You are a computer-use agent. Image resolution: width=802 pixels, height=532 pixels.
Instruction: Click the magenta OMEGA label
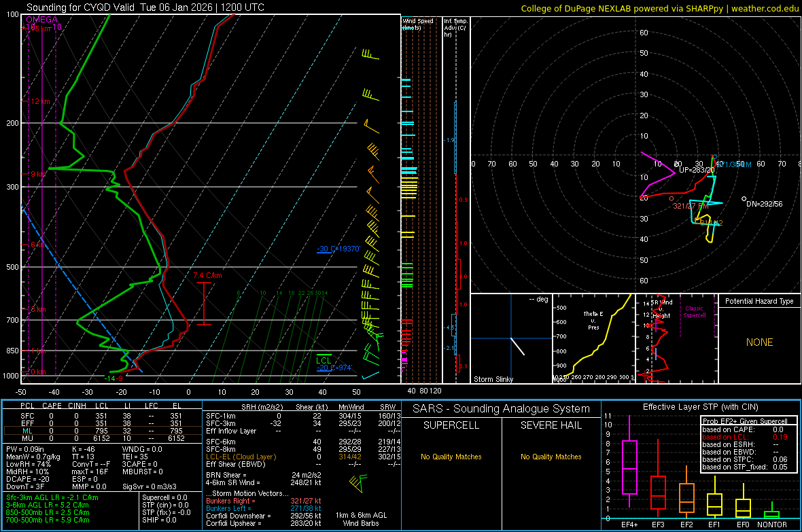[x=41, y=20]
